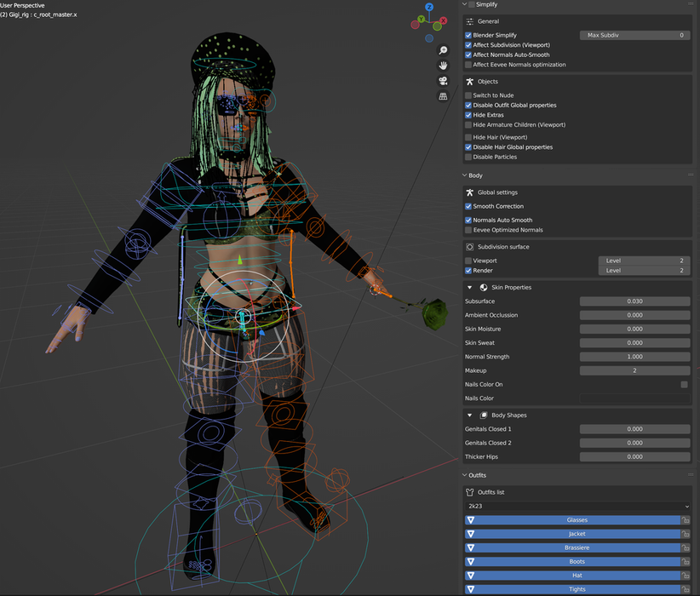Image resolution: width=700 pixels, height=596 pixels.
Task: Uncheck Disable Hair Global properties
Action: click(x=468, y=147)
